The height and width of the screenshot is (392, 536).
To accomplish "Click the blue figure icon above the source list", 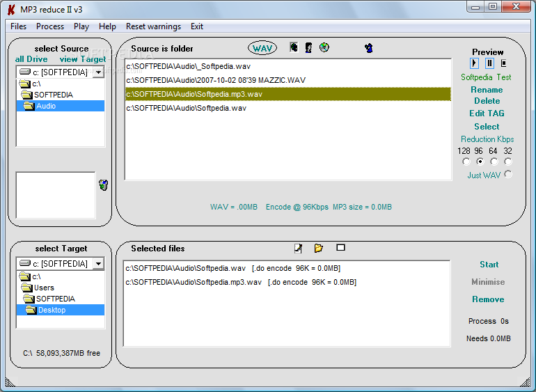I will (368, 48).
